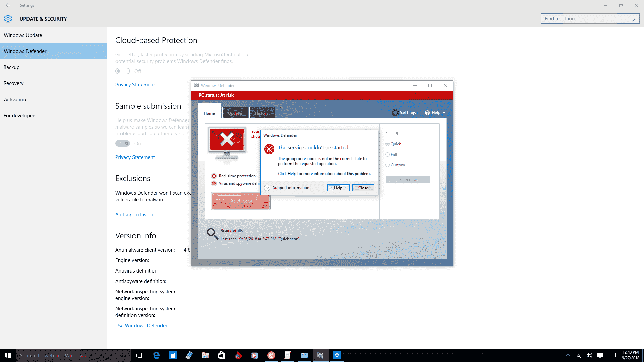Select the Full scan radio button
644x362 pixels.
coord(388,155)
